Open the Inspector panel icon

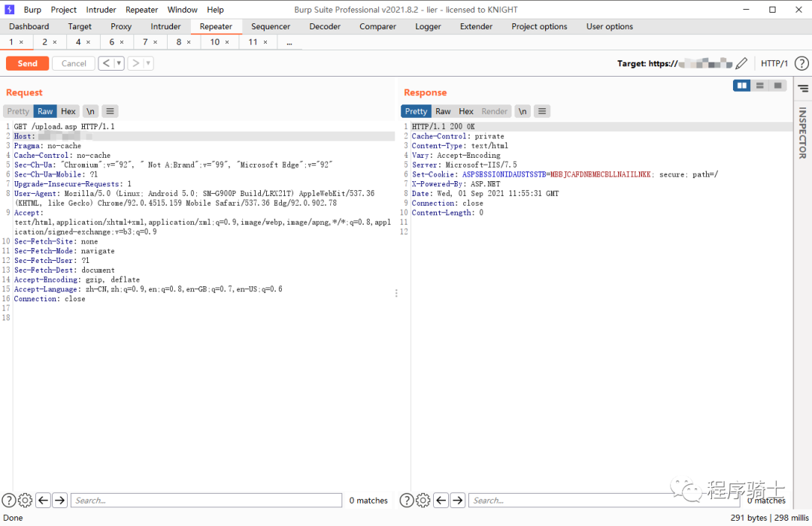coord(802,89)
